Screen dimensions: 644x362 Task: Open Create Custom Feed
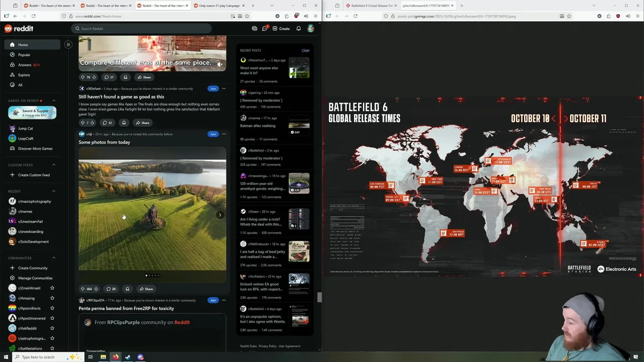pos(32,175)
